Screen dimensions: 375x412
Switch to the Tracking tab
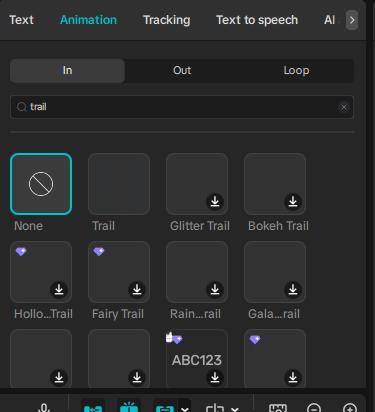(167, 20)
